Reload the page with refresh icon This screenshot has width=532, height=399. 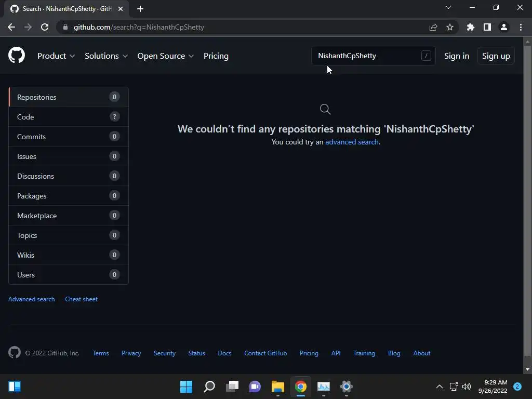[x=45, y=27]
